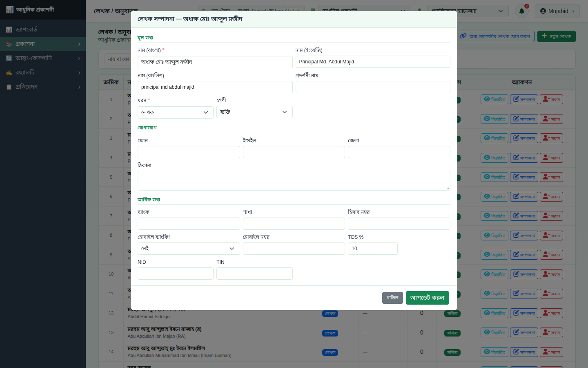This screenshot has height=368, width=588.
Task: View details (বিস্তারিত) for row 1
Action: 494,99
